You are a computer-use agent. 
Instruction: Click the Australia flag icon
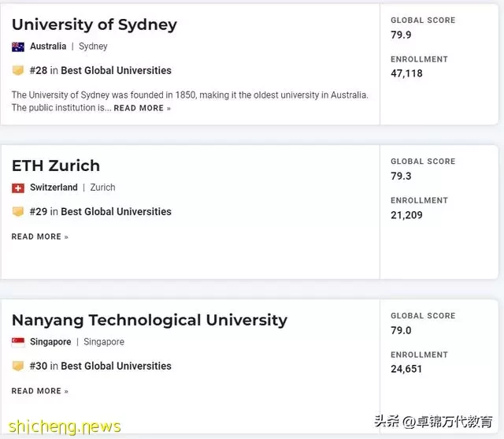(x=18, y=47)
